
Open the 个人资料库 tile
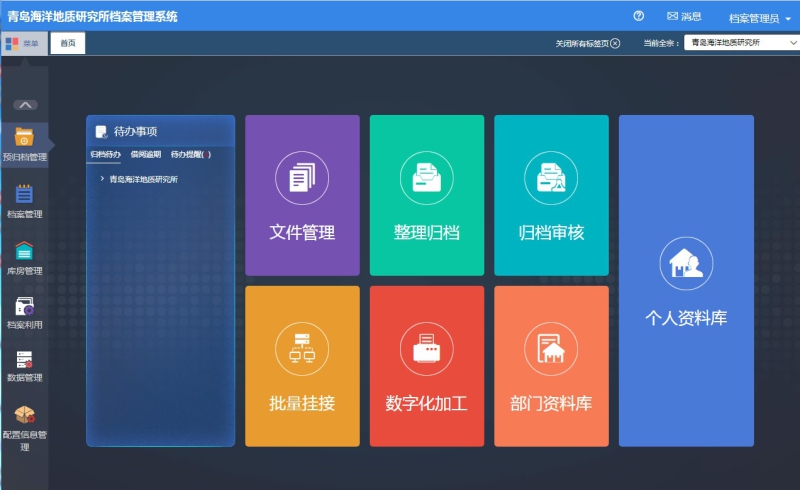686,280
